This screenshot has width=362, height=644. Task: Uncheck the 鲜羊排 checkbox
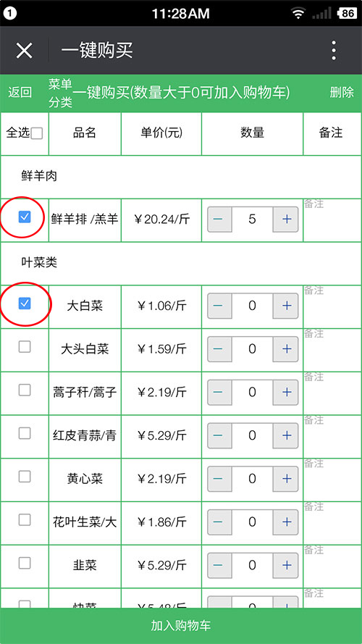click(25, 217)
